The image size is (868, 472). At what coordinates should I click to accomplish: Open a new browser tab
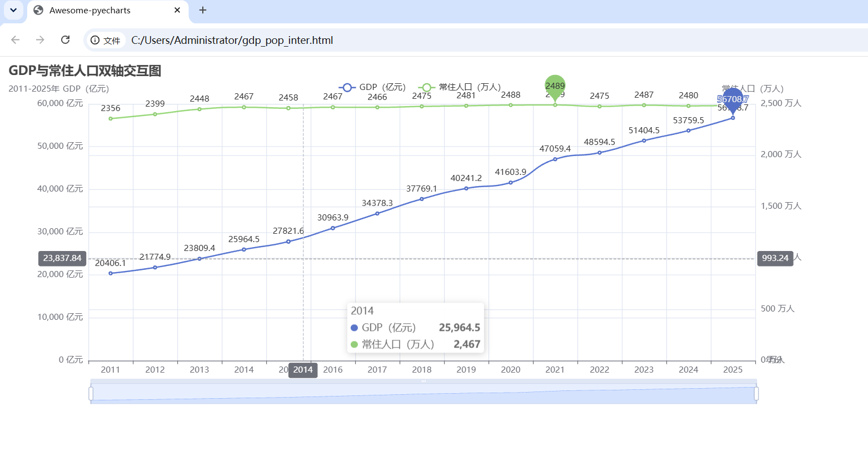pos(203,10)
